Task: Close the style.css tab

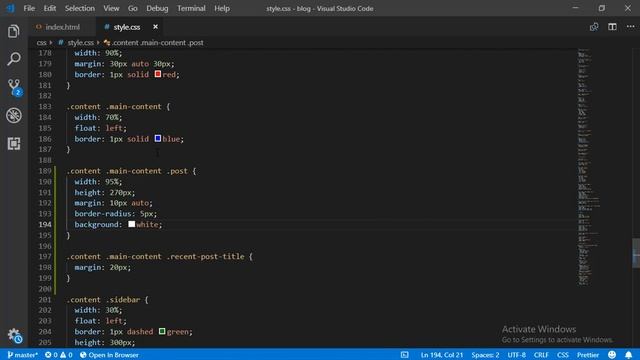Action: pyautogui.click(x=155, y=27)
